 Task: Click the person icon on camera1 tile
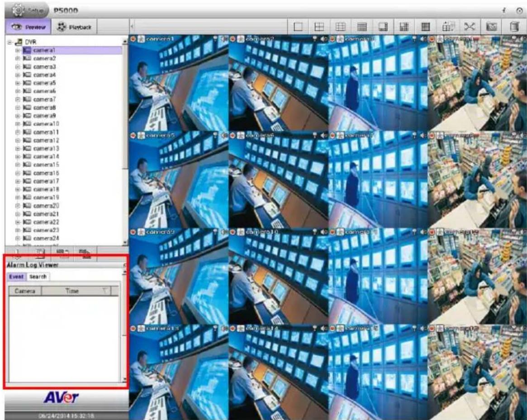142,39
